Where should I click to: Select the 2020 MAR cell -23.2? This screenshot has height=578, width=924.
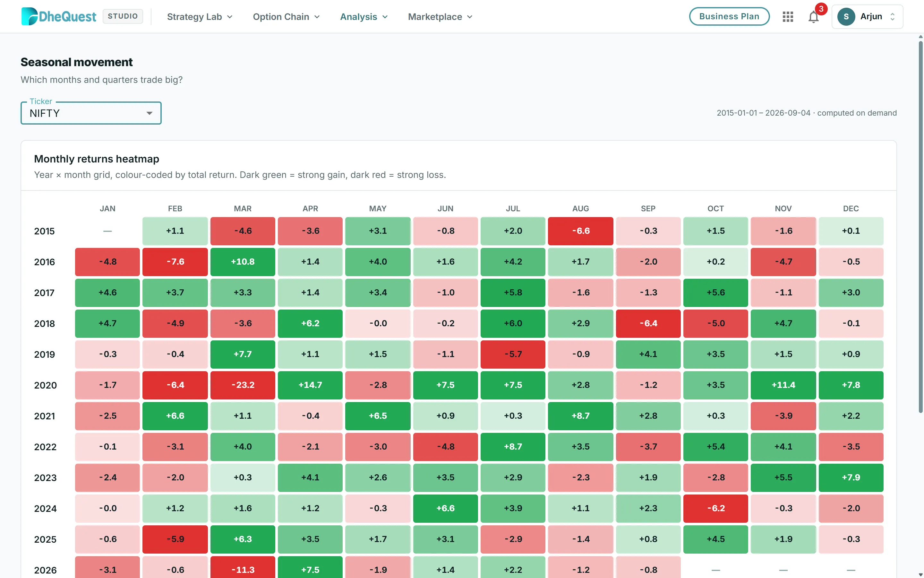[243, 385]
